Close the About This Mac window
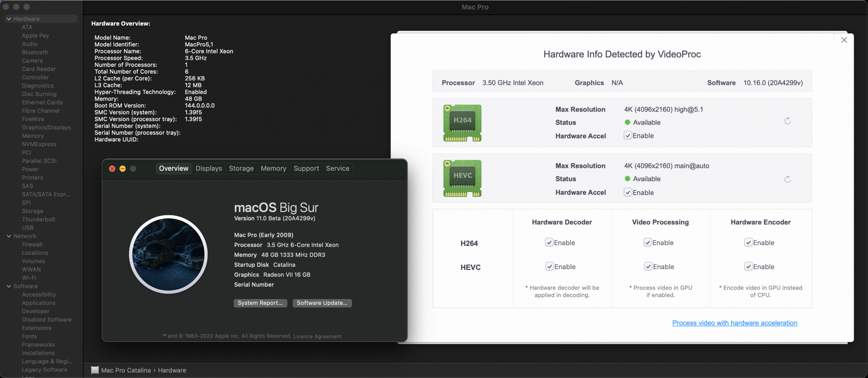This screenshot has width=868, height=378. pyautogui.click(x=112, y=168)
